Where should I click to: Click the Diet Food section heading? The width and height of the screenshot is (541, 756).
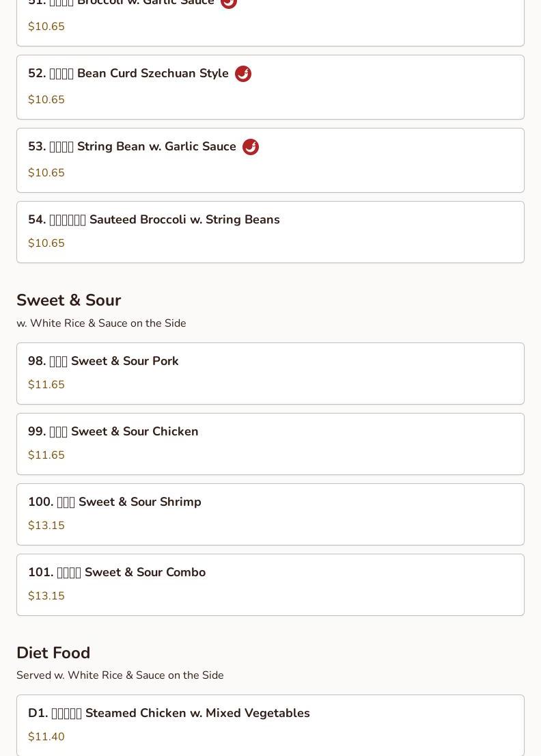tap(53, 653)
